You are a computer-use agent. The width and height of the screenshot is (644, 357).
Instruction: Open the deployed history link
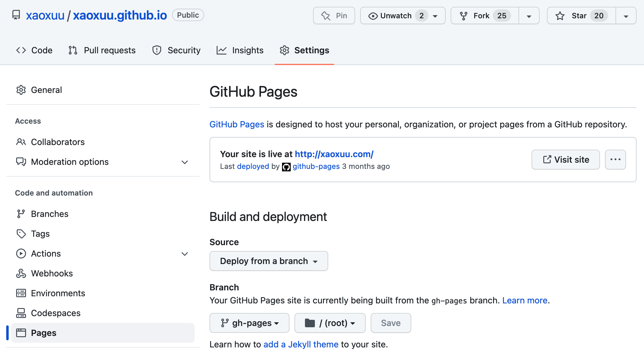[253, 166]
